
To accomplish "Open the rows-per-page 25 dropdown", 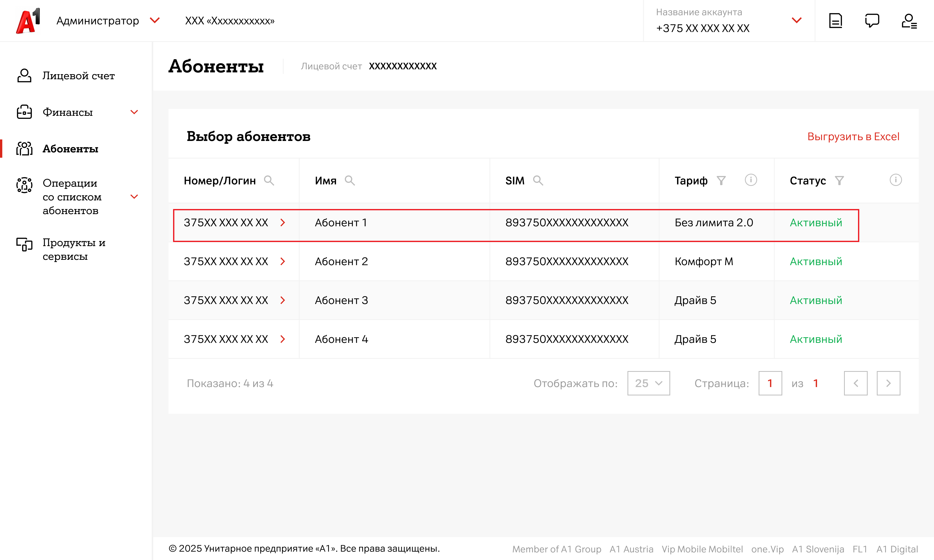I will (648, 383).
